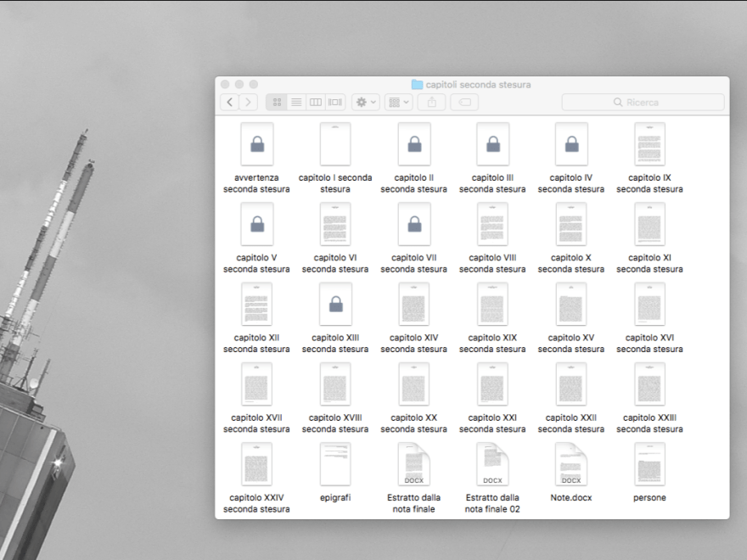This screenshot has width=747, height=560.
Task: Click the edit tags button
Action: click(x=464, y=102)
